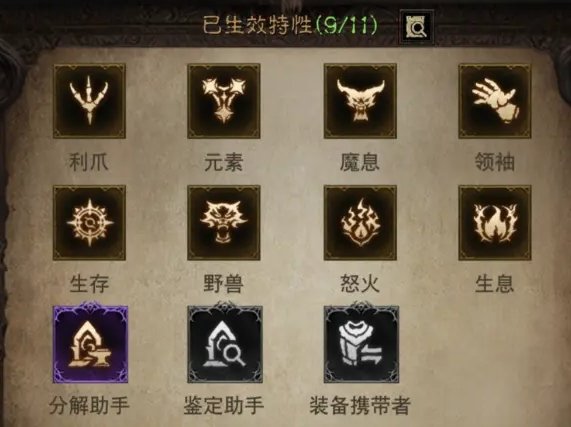This screenshot has height=427, width=571.
Task: Select the 生息 flame wreath trait icon
Action: [x=495, y=223]
